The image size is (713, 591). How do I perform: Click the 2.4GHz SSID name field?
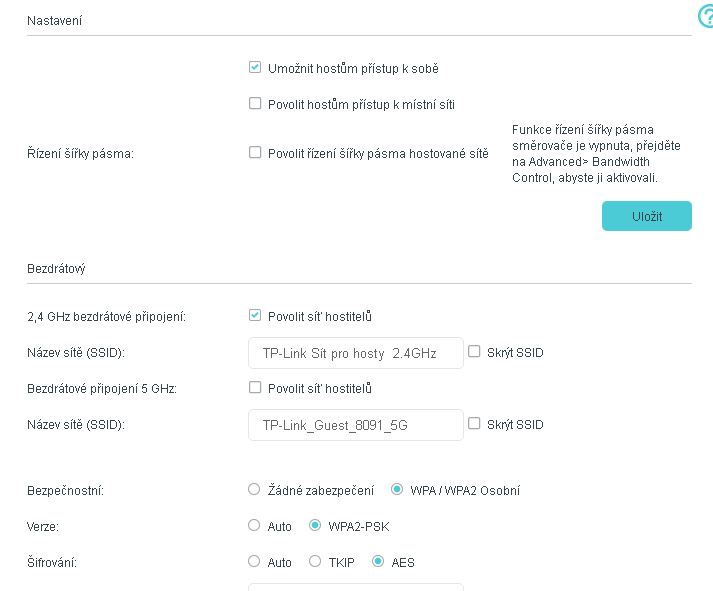pos(355,353)
